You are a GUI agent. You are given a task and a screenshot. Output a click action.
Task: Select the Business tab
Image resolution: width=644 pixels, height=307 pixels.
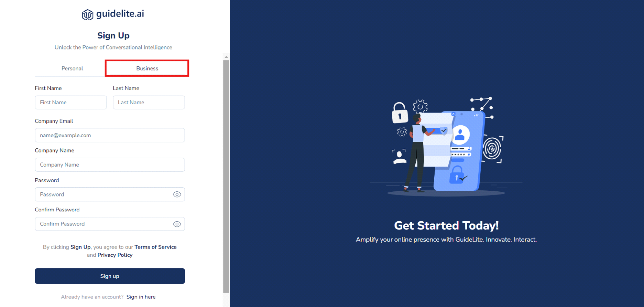point(147,69)
